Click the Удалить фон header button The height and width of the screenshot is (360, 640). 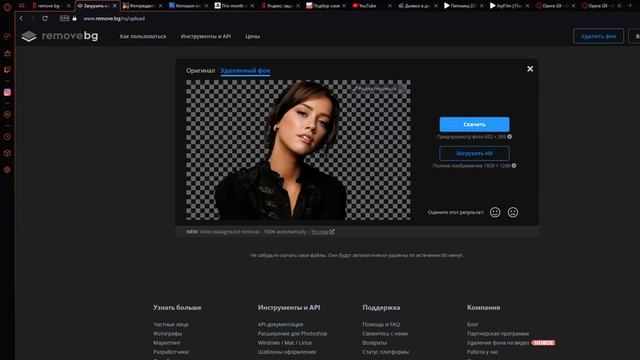[598, 36]
